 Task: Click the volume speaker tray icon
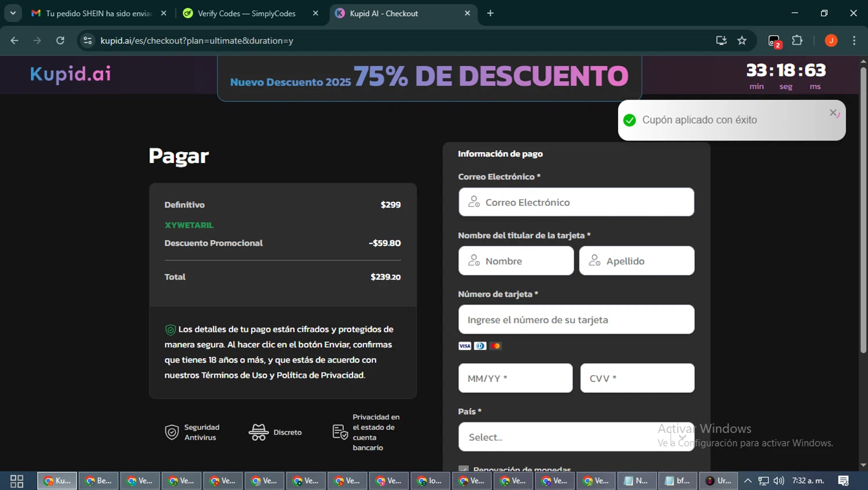click(x=779, y=481)
